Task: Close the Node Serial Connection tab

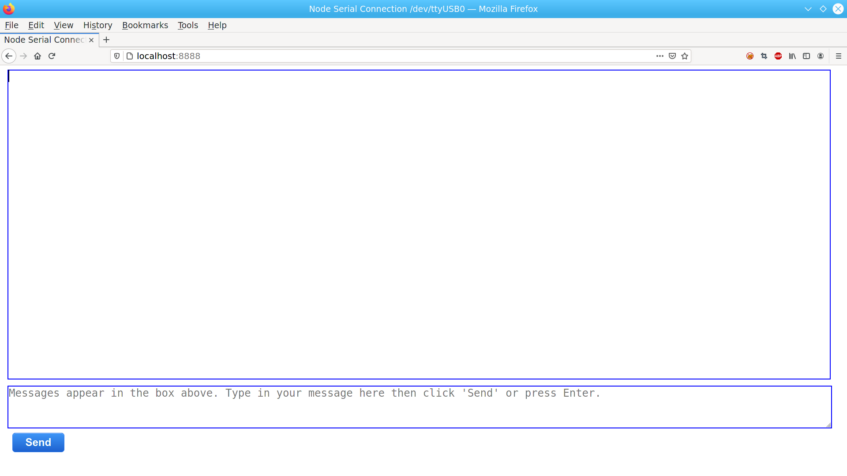Action: 91,40
